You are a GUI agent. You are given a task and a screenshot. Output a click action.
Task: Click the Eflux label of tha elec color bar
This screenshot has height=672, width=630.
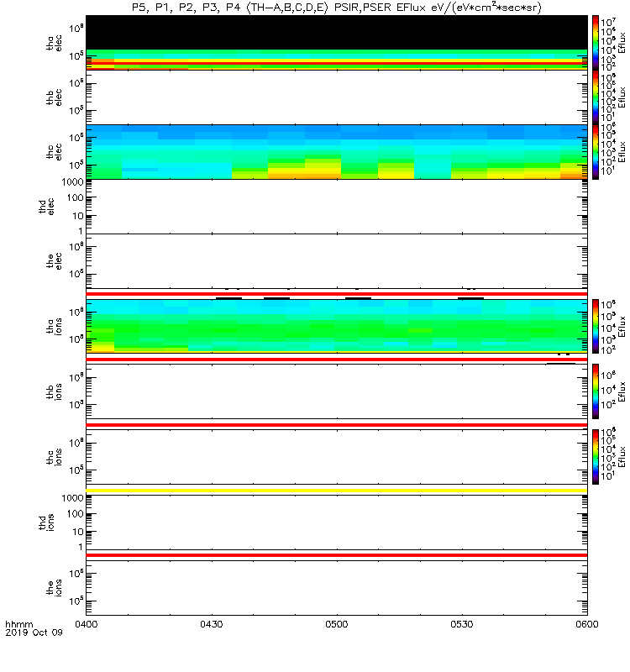point(622,43)
